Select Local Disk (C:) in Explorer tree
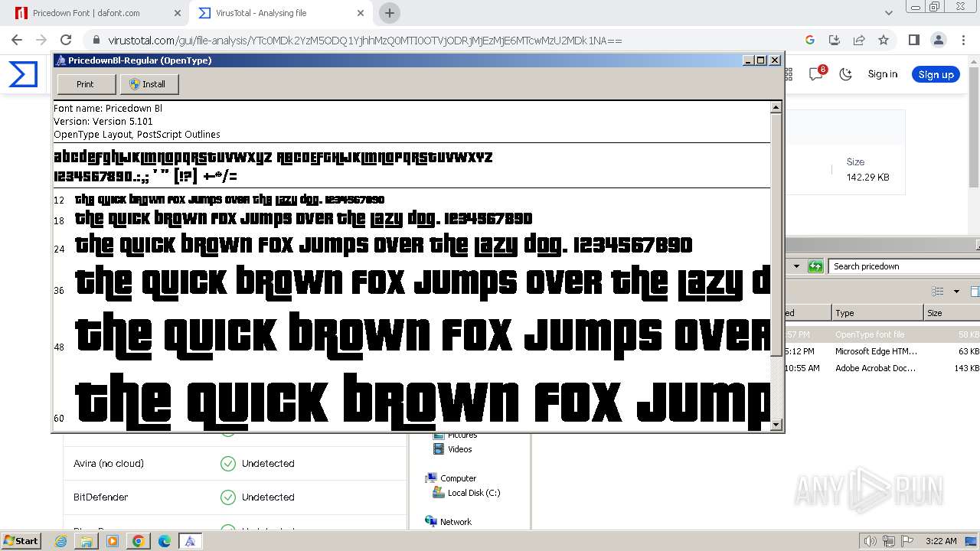The width and height of the screenshot is (980, 551). click(x=466, y=493)
